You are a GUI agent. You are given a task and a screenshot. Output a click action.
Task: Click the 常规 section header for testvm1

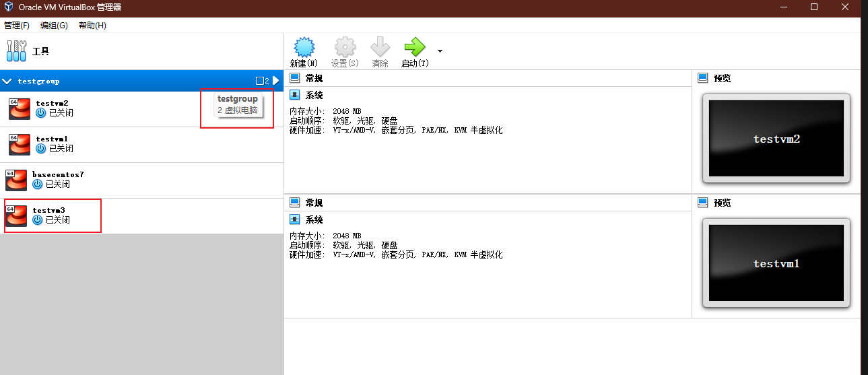click(x=314, y=203)
